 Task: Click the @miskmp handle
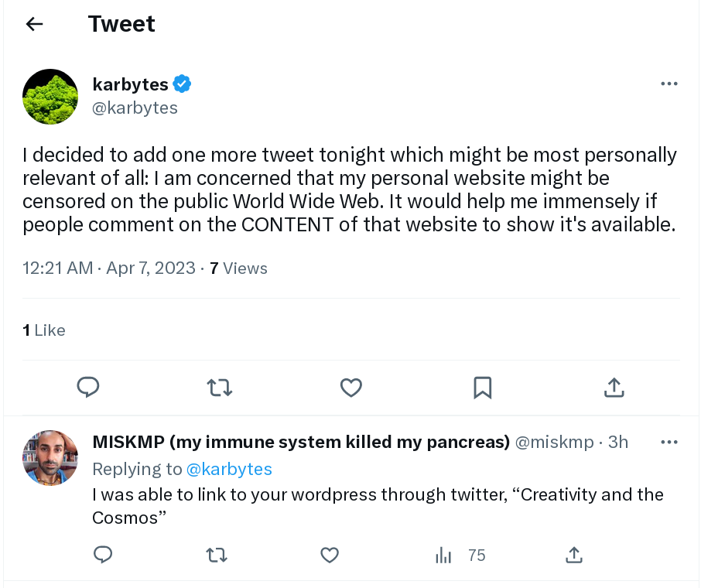pos(554,443)
